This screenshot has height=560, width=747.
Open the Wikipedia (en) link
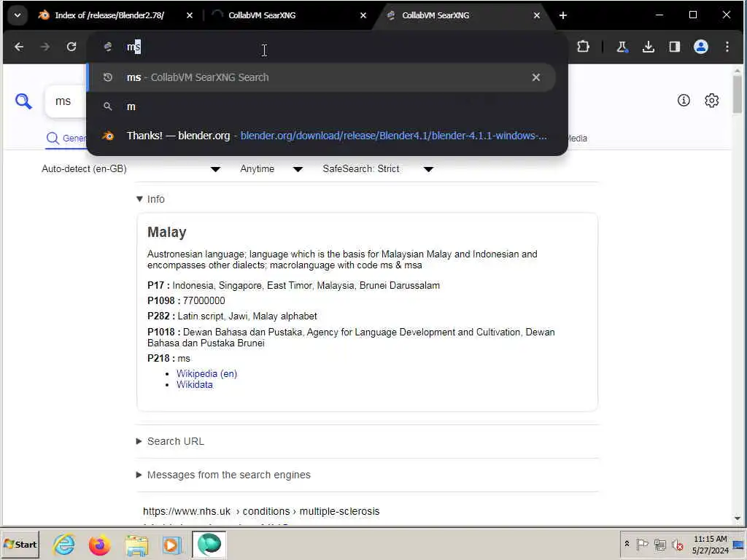206,374
